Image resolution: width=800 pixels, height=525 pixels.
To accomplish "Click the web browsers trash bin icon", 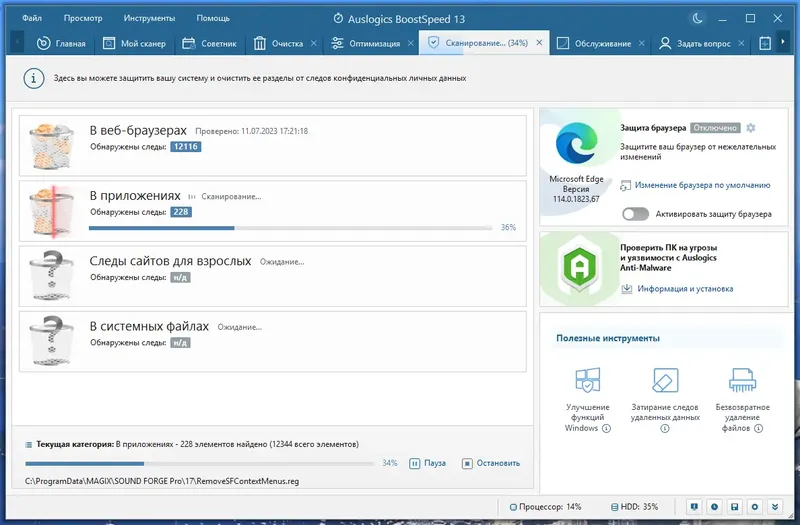I will click(51, 145).
